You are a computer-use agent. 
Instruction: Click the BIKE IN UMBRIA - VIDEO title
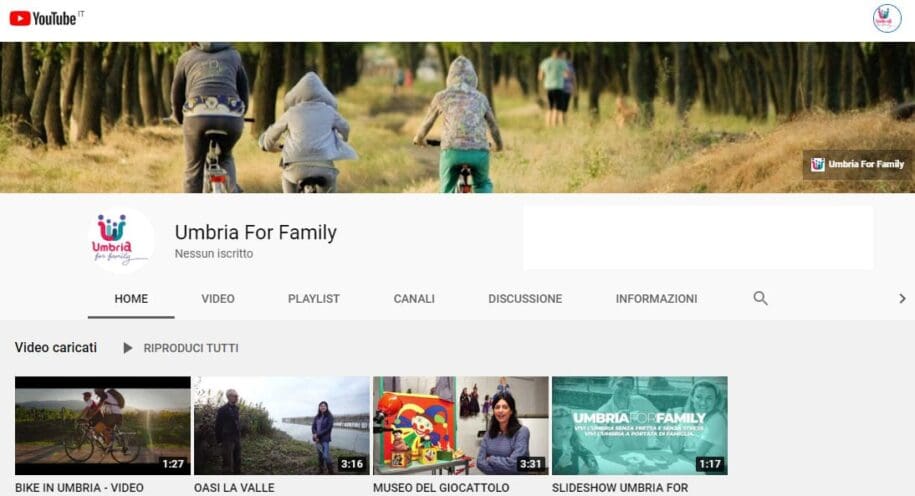[x=79, y=488]
